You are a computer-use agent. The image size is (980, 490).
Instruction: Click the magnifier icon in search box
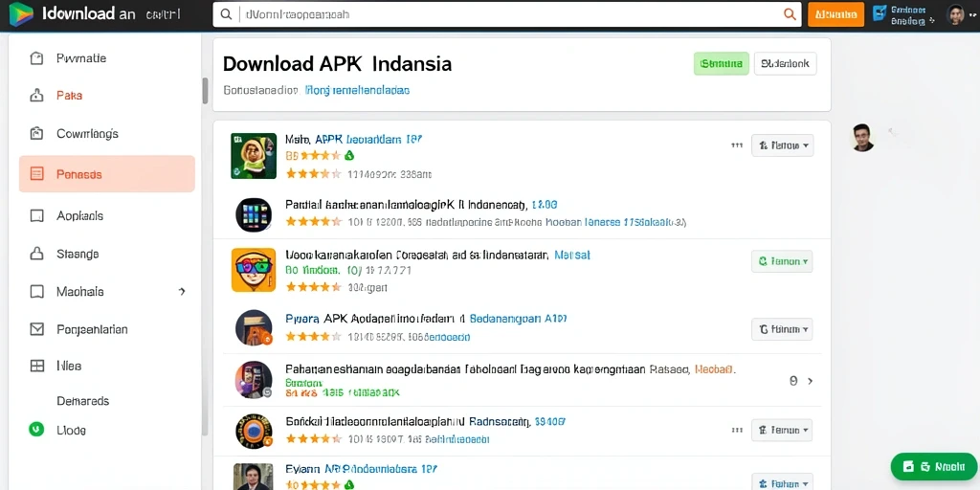point(226,14)
